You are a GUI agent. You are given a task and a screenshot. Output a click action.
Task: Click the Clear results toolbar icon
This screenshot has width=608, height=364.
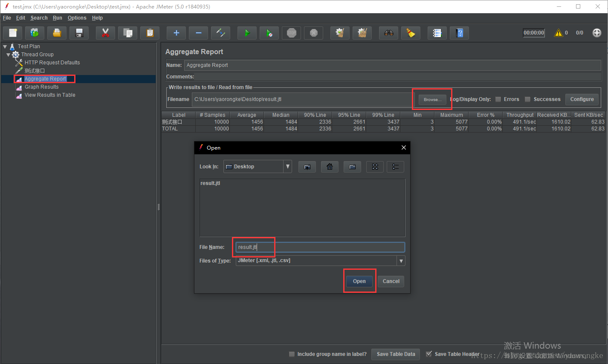[x=340, y=33]
